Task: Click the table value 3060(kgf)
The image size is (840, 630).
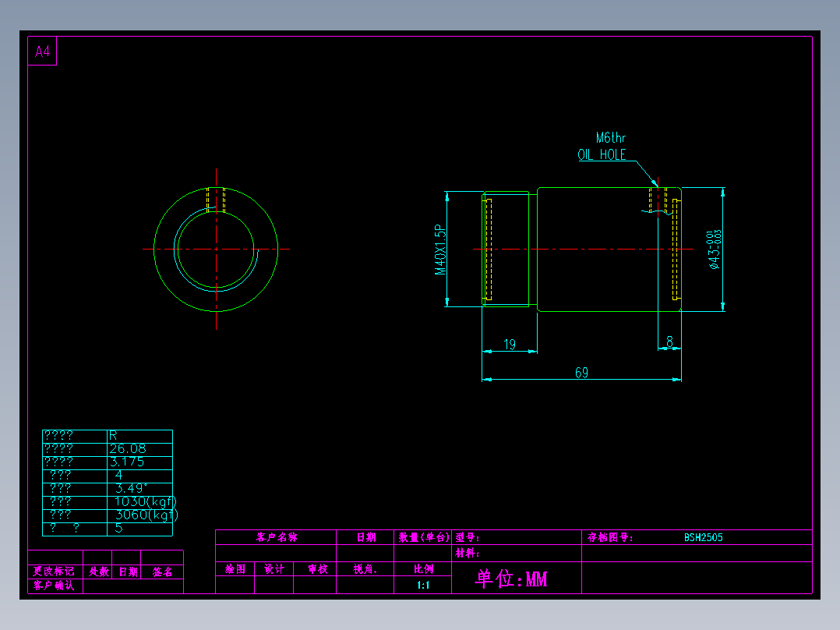Action: (x=146, y=515)
